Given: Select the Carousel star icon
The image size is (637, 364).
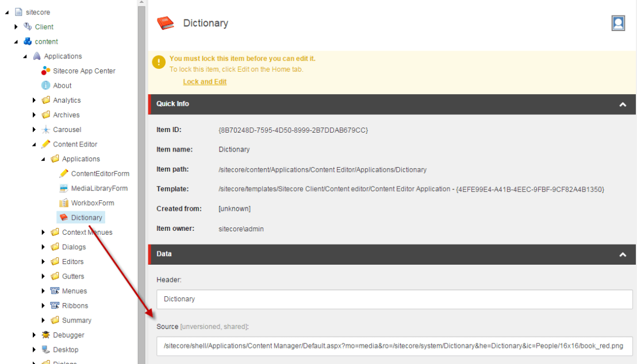Looking at the screenshot, I should [46, 129].
